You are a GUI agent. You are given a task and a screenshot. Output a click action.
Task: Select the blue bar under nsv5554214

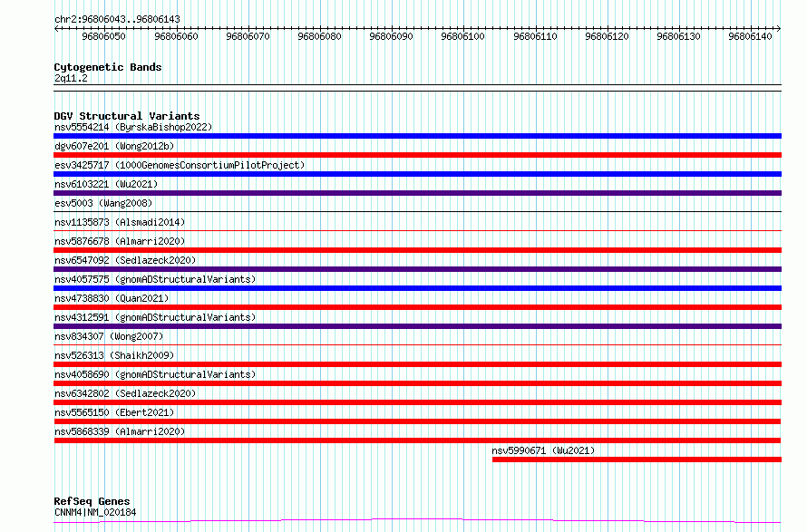coord(417,136)
